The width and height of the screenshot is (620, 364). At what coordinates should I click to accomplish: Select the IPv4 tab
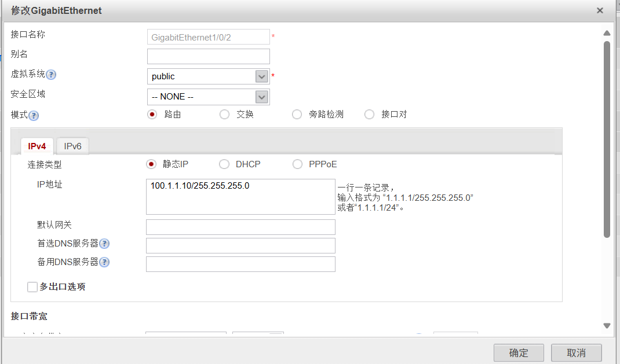coord(37,146)
